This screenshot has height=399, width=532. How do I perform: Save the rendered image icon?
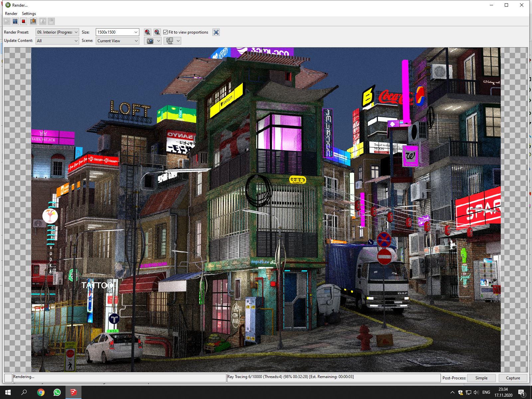click(x=33, y=21)
